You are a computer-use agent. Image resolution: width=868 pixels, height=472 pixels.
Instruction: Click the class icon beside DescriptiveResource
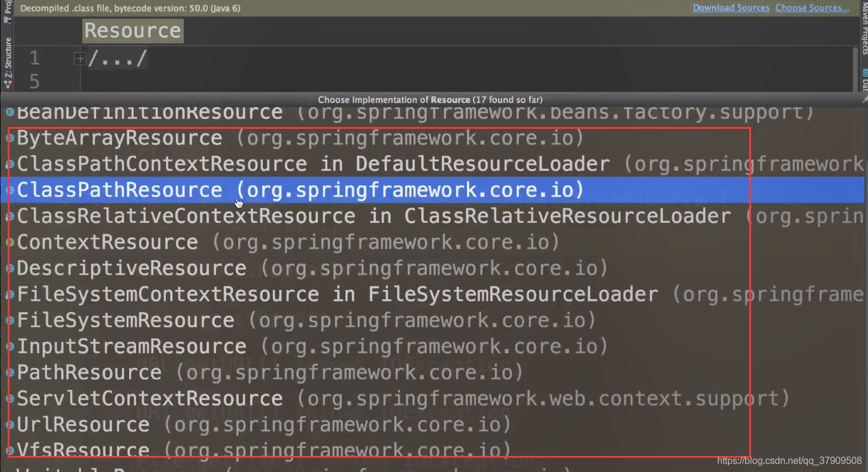(9, 269)
